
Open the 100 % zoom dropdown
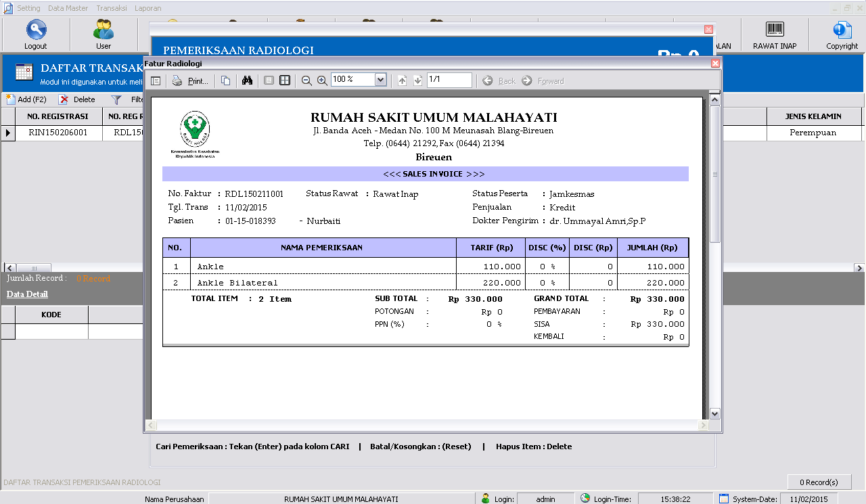coord(380,80)
